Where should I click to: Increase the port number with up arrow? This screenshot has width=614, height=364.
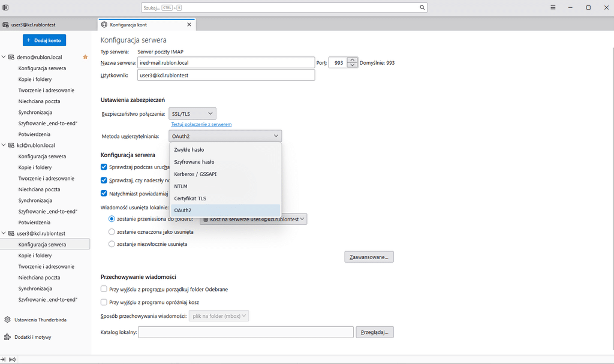click(353, 60)
